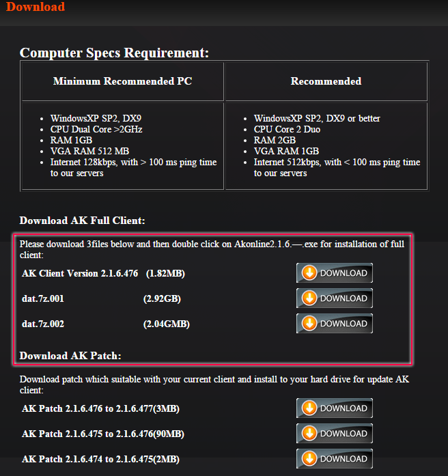Select the Minimum Recommended PC column header
Screen dimensions: 448x476
[x=122, y=81]
